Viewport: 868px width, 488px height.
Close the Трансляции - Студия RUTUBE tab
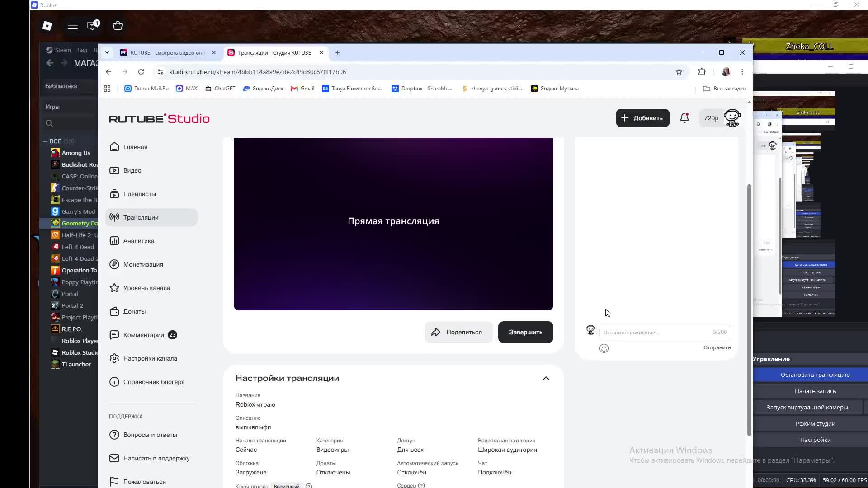point(321,53)
